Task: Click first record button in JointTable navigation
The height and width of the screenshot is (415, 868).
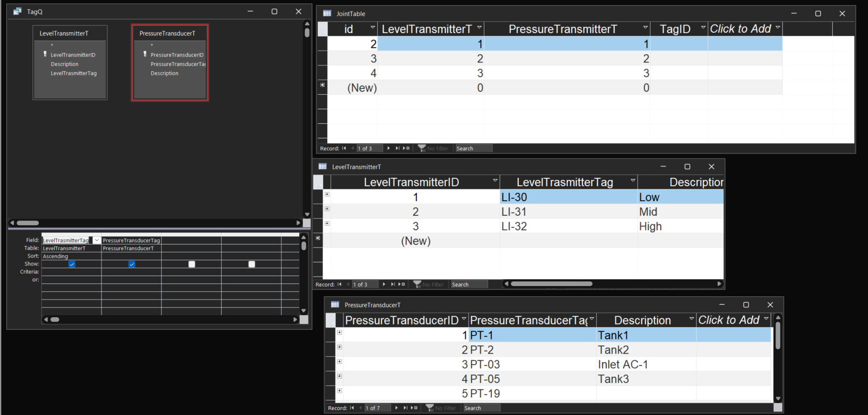Action: [344, 148]
